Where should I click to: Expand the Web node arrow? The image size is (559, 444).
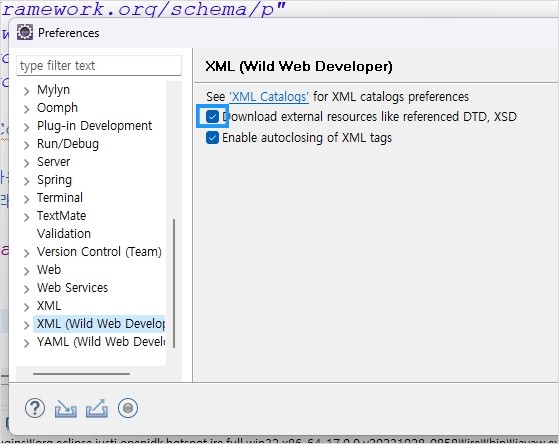click(x=26, y=271)
